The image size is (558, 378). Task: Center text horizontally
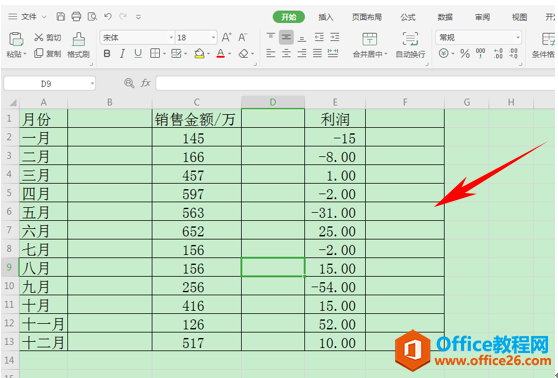(x=286, y=54)
